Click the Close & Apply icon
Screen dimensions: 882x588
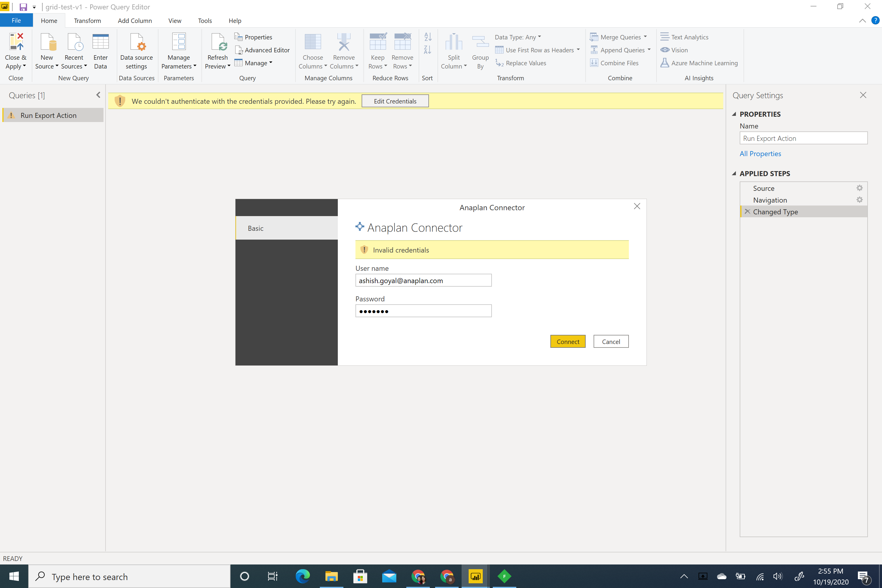pos(16,42)
